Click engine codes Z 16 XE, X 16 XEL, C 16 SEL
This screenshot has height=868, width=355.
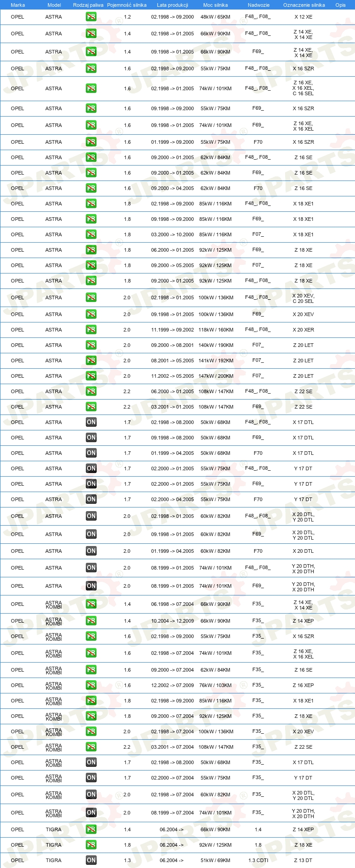click(x=303, y=88)
